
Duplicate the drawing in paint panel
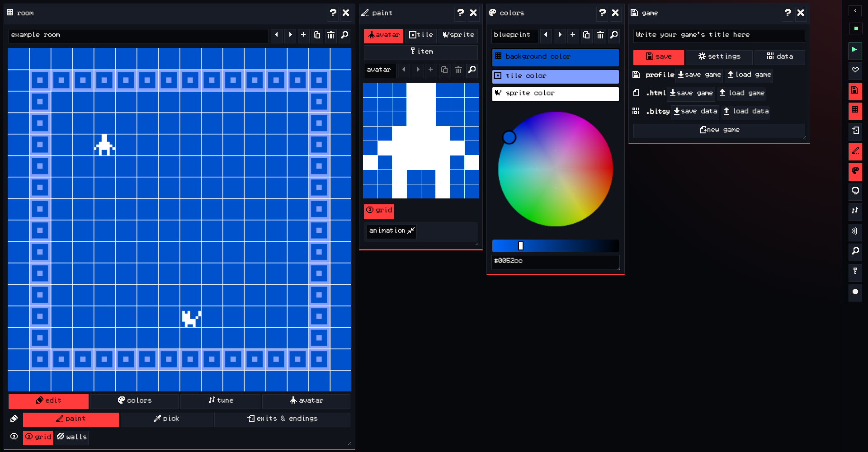(444, 70)
